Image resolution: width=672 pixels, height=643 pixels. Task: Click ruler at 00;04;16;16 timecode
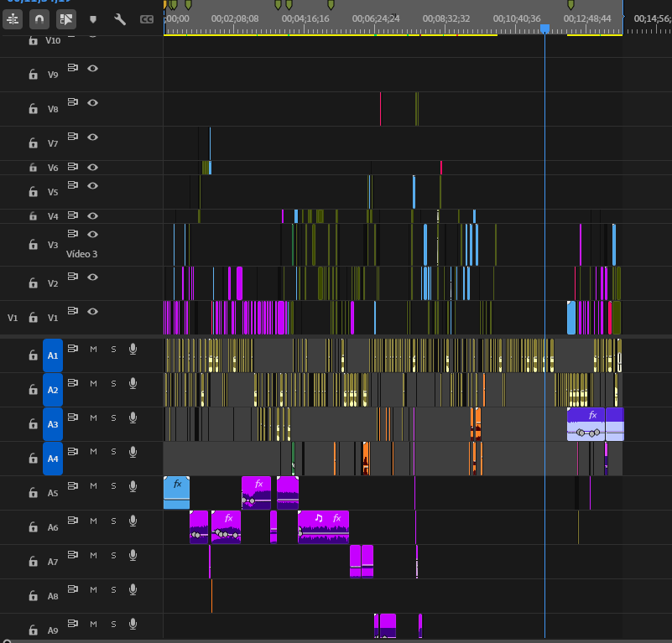(305, 18)
